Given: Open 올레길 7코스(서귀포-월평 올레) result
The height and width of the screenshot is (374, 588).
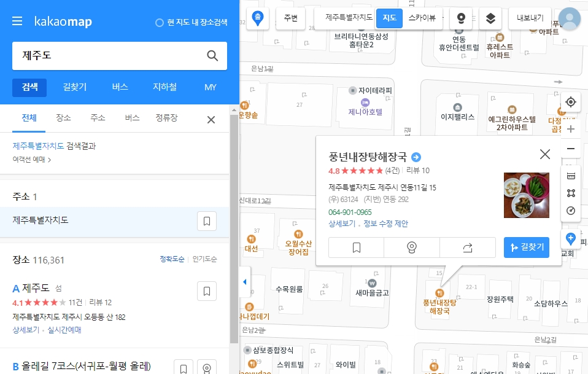Looking at the screenshot, I should click(x=86, y=366).
